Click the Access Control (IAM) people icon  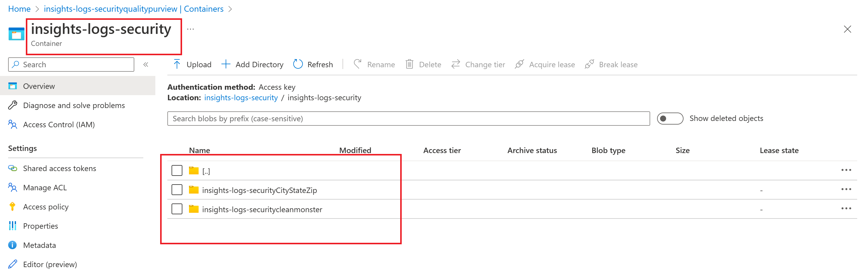pos(12,125)
